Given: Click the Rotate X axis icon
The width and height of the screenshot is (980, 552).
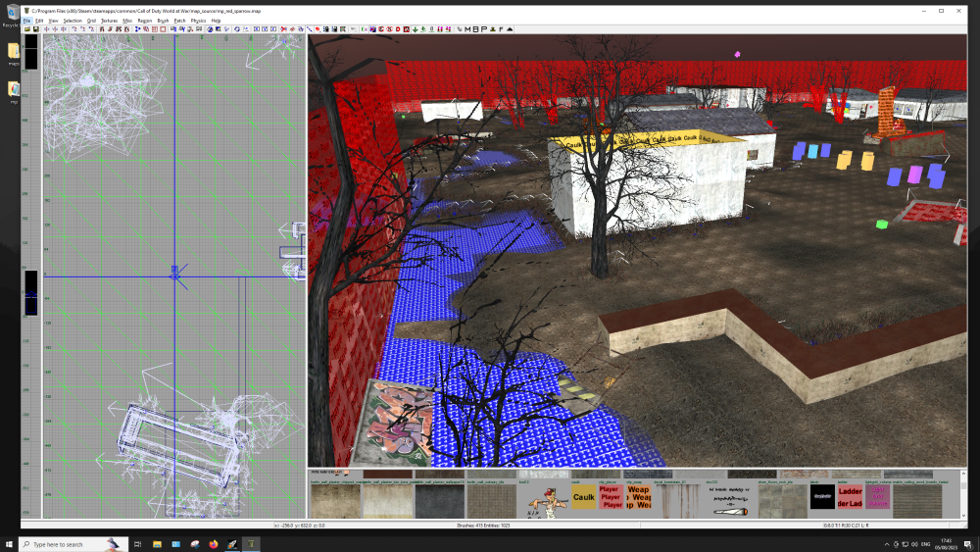Looking at the screenshot, I should [x=74, y=28].
